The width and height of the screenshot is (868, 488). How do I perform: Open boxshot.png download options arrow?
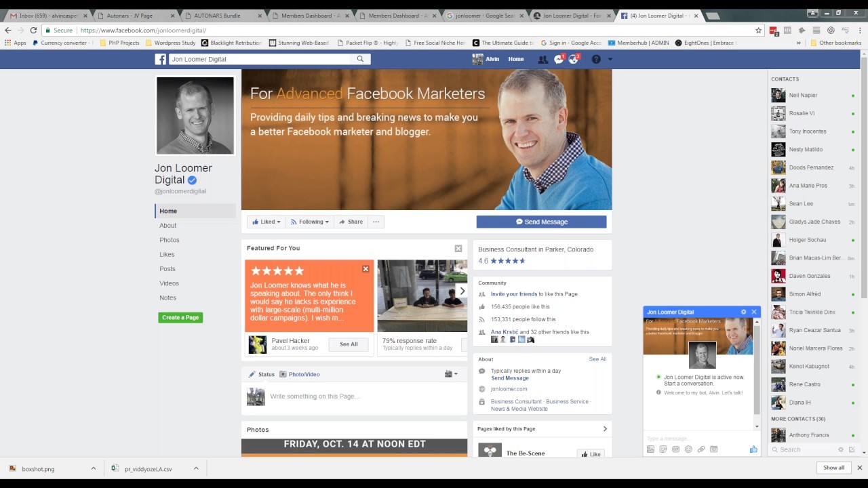coord(94,468)
